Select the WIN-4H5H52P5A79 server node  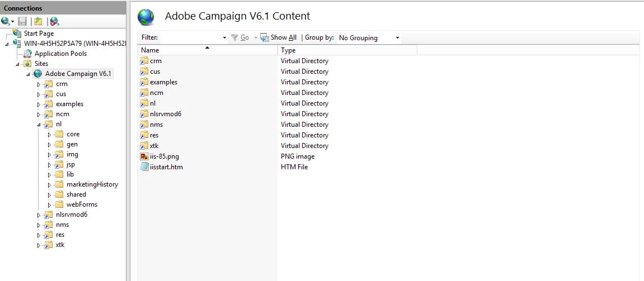[x=75, y=43]
